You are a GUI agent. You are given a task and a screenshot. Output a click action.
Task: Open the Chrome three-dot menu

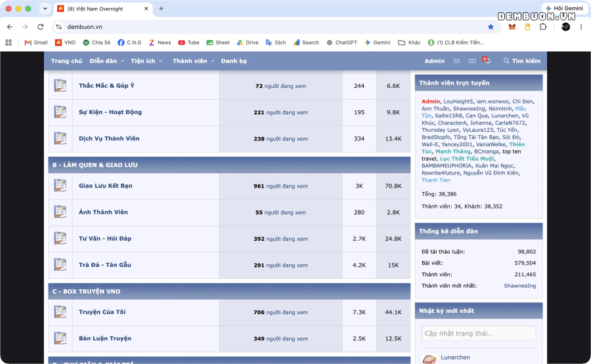pyautogui.click(x=581, y=27)
